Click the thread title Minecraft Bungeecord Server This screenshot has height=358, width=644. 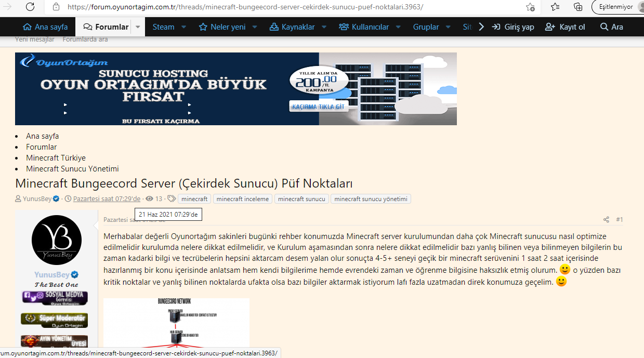[x=184, y=183]
